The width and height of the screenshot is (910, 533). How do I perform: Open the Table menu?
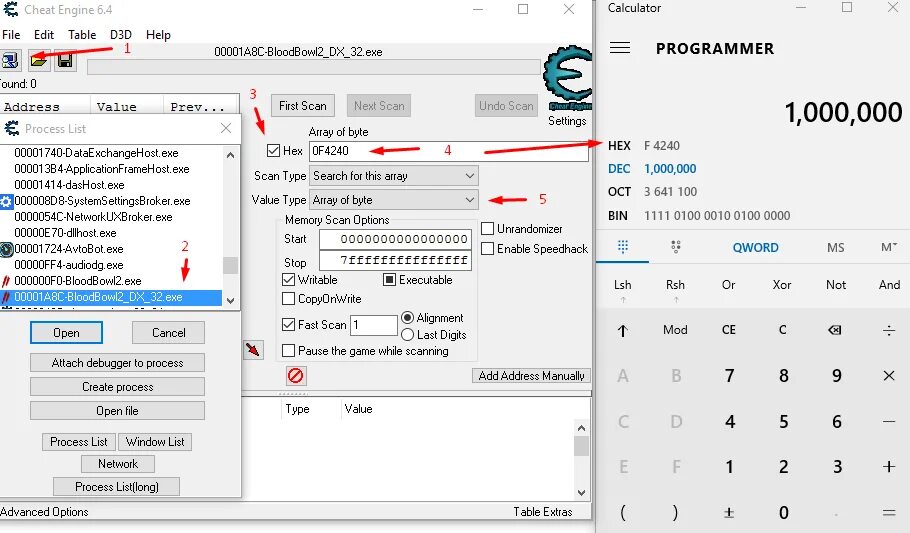(x=82, y=35)
